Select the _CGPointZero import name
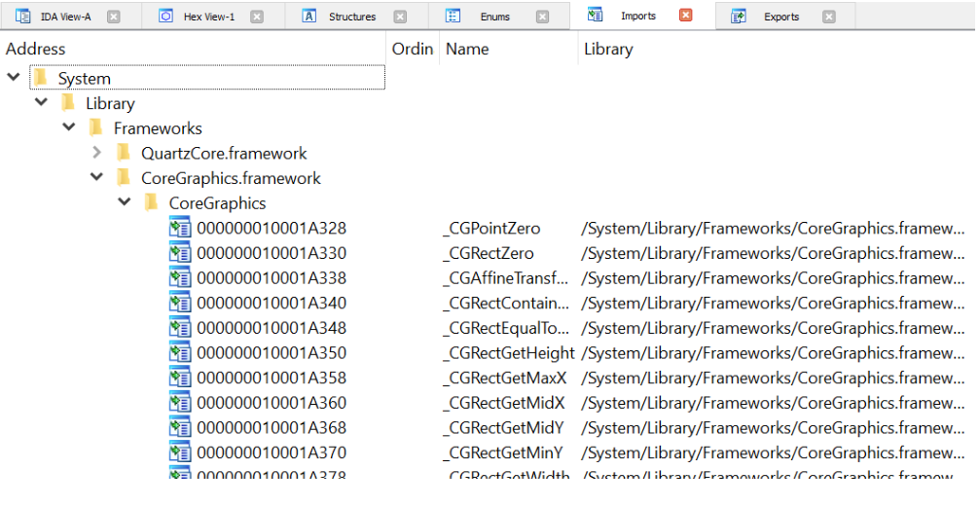This screenshot has height=506, width=980. [x=491, y=228]
